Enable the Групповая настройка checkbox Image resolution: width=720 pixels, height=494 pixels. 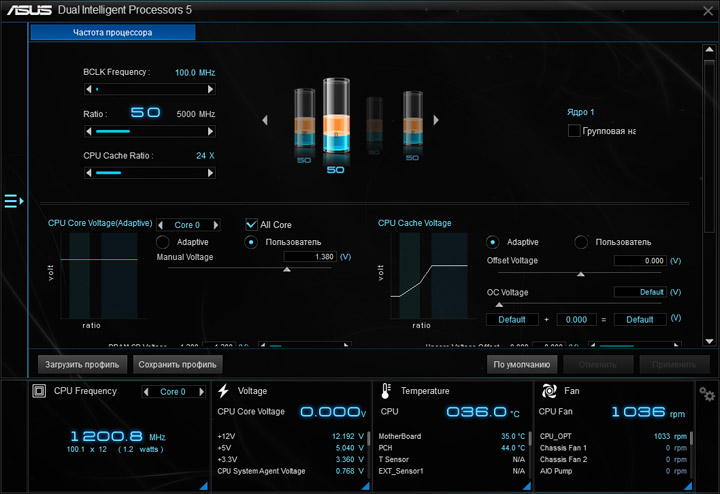(x=574, y=131)
